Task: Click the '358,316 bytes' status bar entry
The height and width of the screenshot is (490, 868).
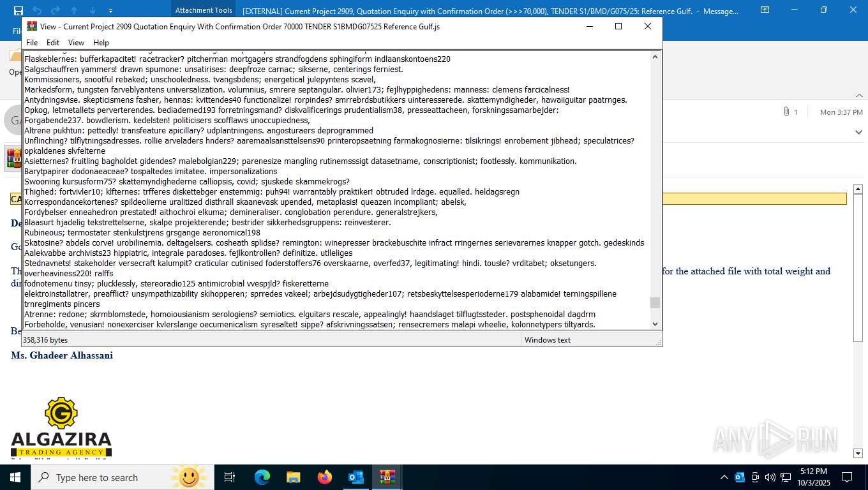Action: [x=45, y=340]
